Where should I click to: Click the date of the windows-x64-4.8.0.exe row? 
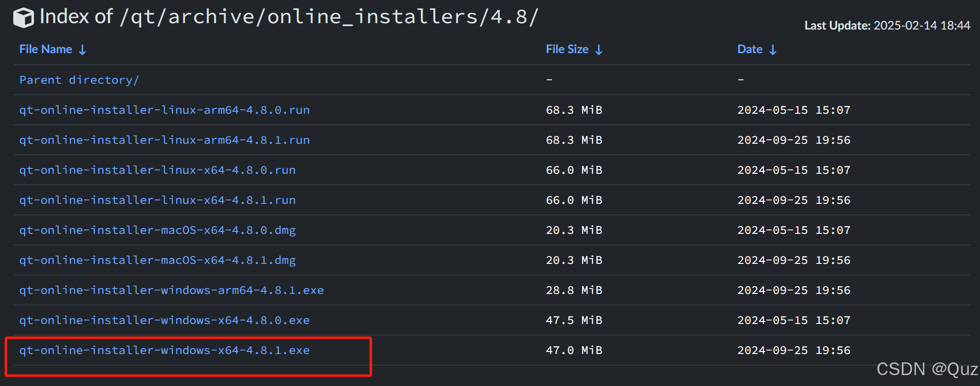click(794, 320)
